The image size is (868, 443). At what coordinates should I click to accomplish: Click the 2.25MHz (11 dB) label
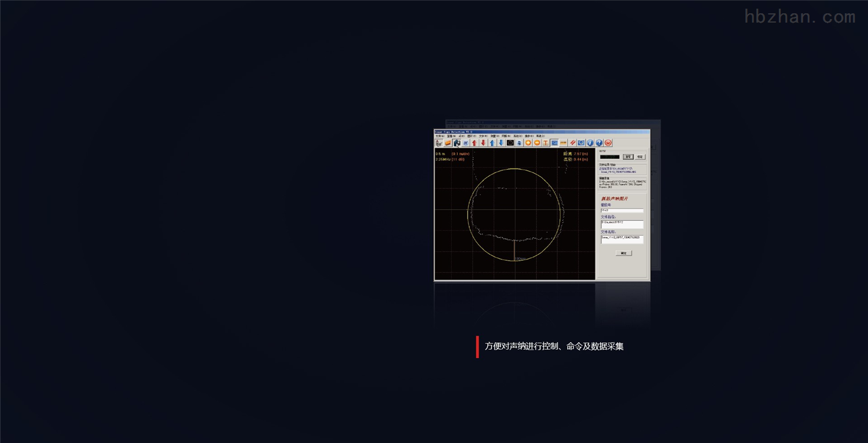pyautogui.click(x=450, y=159)
